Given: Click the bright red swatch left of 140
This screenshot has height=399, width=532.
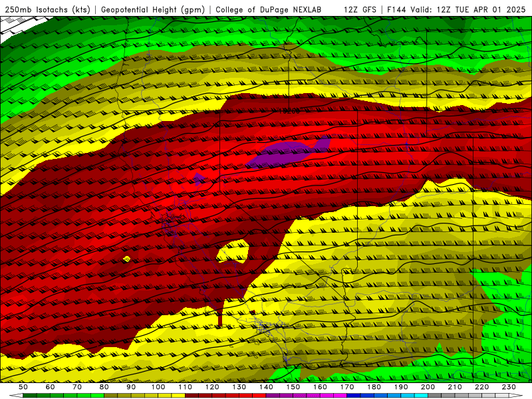Looking at the screenshot, I should pos(259,396).
